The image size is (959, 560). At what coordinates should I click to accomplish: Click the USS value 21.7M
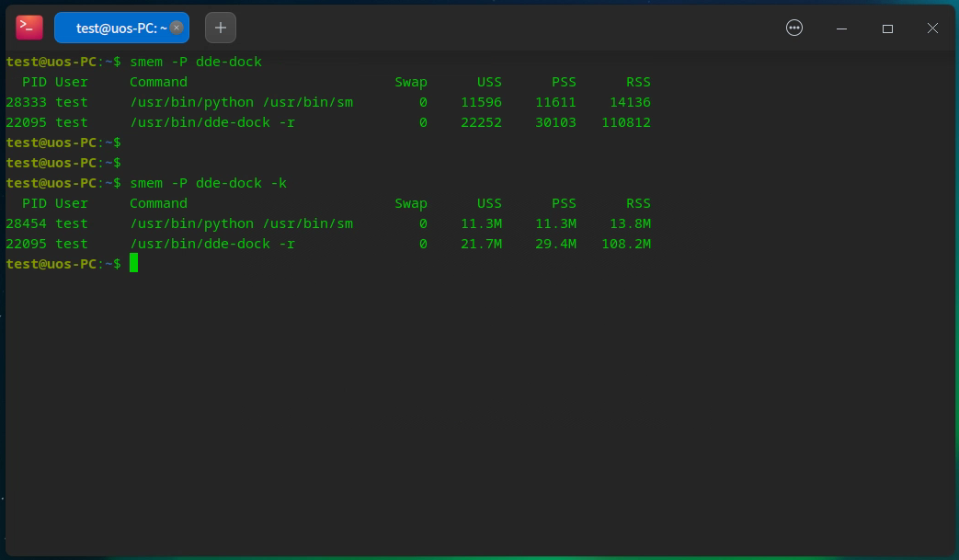(x=481, y=244)
